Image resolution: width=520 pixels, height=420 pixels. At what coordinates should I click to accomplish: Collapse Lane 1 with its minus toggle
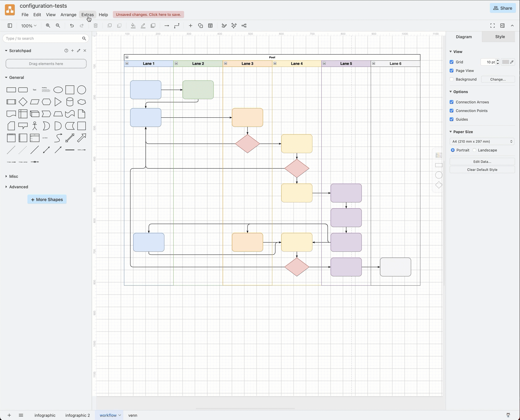tap(127, 63)
